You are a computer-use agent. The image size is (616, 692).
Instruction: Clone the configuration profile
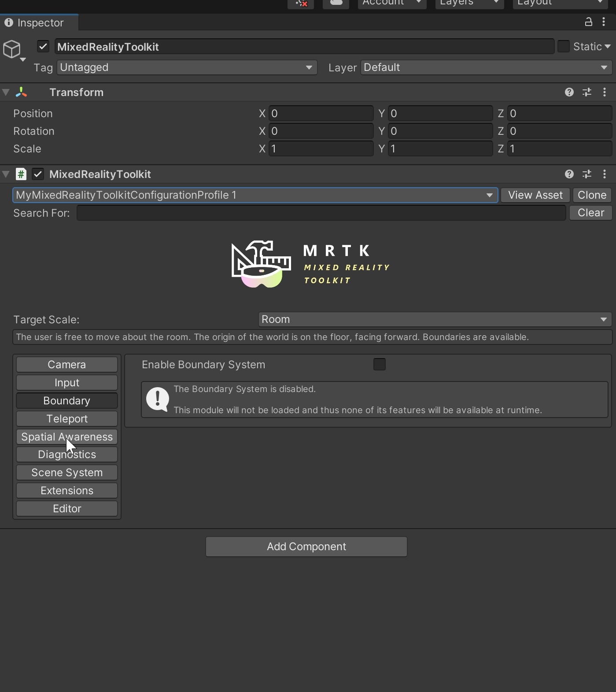[592, 195]
